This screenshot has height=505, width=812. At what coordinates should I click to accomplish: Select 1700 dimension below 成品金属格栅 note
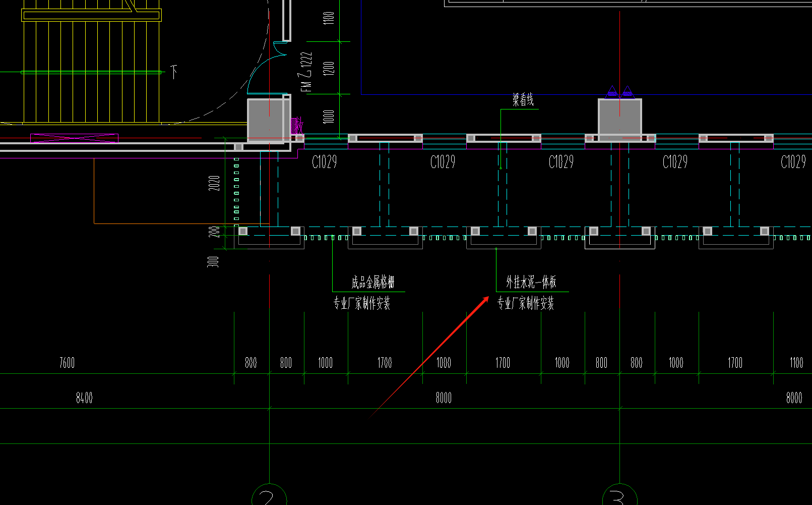click(x=385, y=363)
